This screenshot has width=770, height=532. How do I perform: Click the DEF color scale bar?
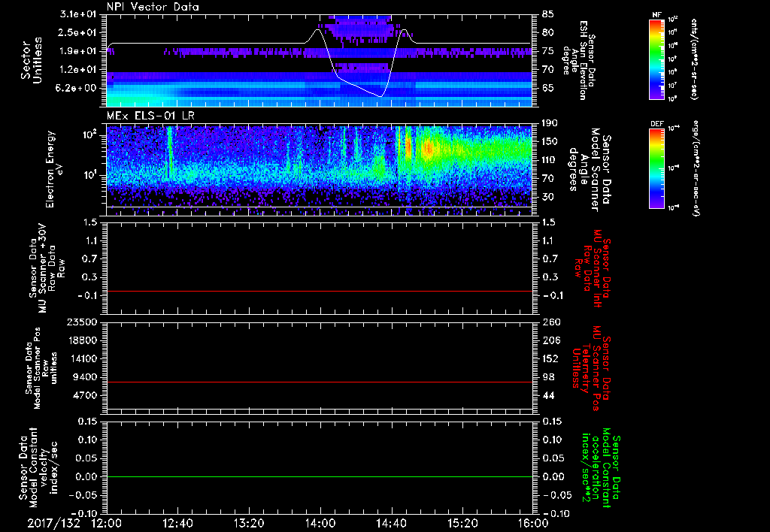(657, 168)
